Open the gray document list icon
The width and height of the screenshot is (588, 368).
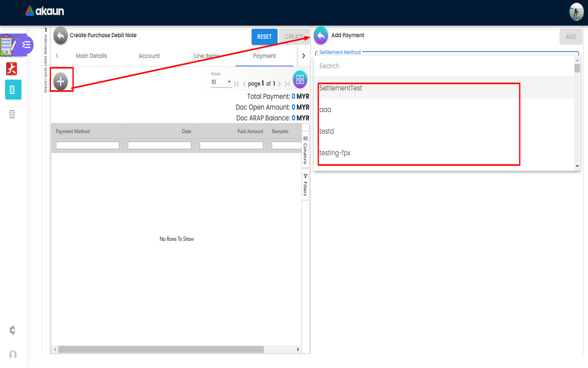(12, 114)
